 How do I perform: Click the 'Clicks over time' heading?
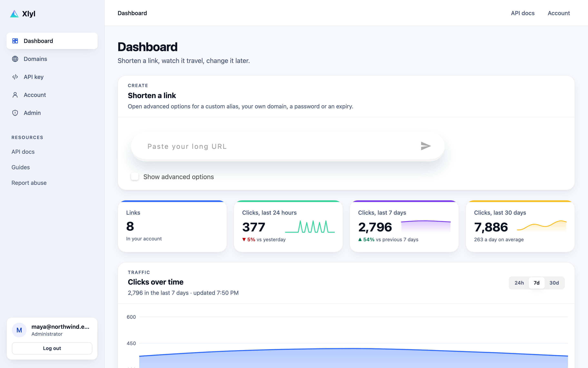click(x=156, y=282)
